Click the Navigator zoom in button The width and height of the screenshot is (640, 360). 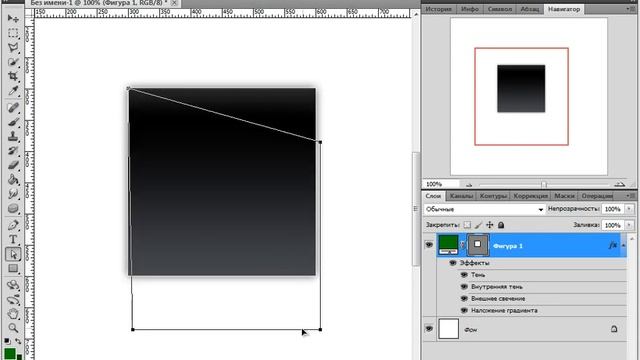(x=619, y=184)
